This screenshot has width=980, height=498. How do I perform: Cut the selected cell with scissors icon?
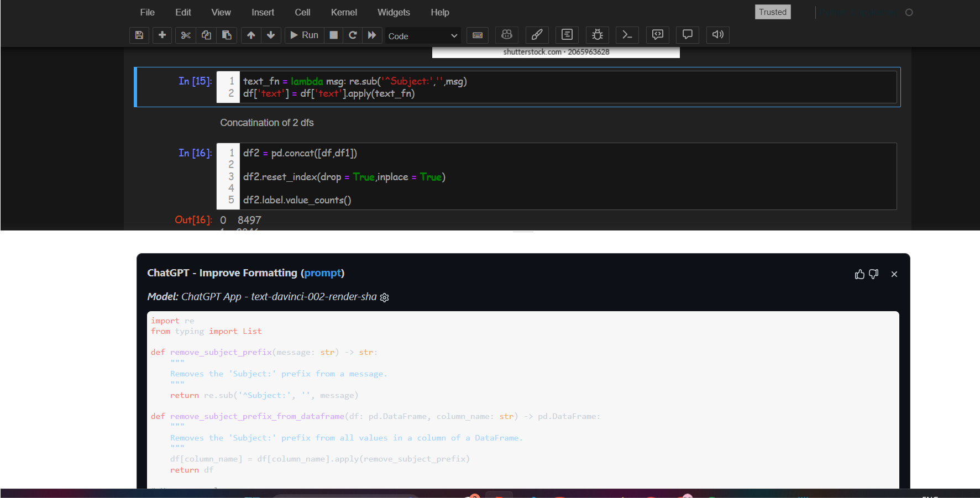[x=185, y=35]
